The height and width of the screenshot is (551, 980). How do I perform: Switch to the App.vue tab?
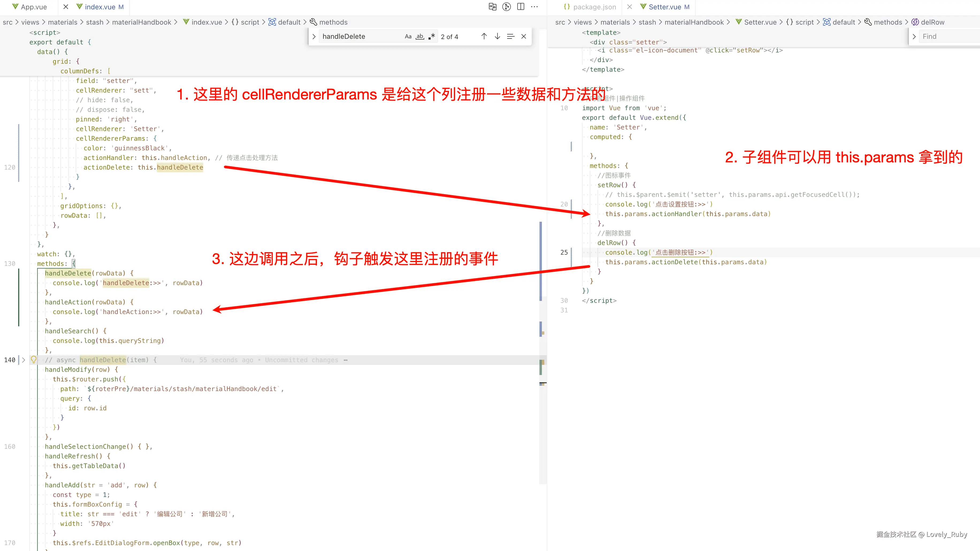[x=33, y=7]
